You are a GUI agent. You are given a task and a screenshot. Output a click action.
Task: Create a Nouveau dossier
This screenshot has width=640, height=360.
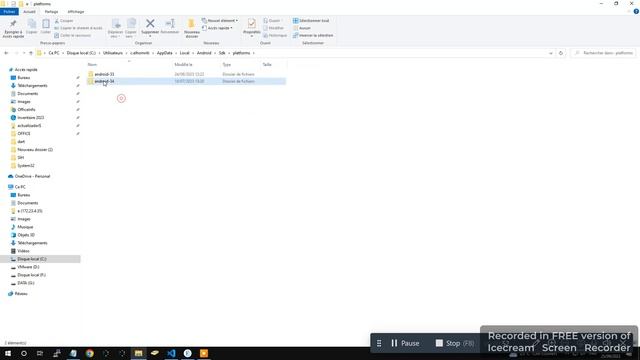[x=191, y=28]
